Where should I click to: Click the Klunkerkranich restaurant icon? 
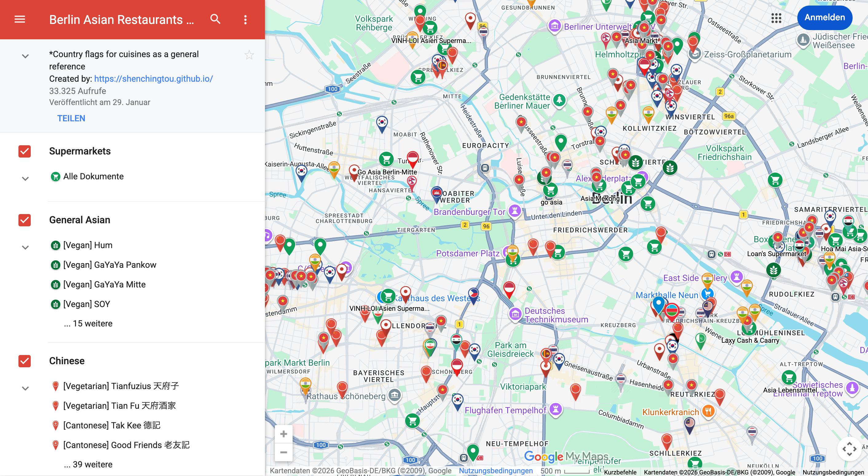pos(708,412)
